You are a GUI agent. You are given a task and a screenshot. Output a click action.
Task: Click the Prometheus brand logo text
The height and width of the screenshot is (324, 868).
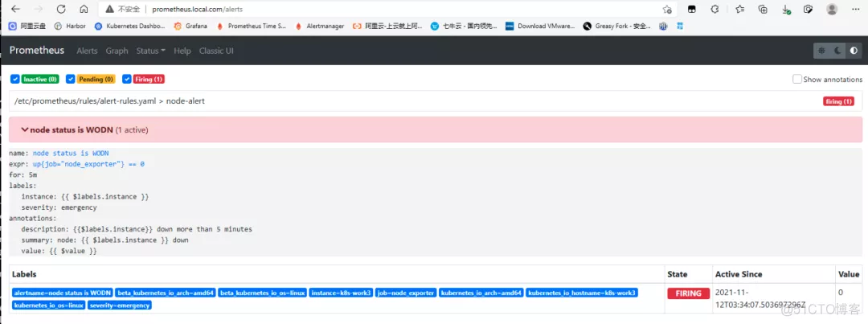(36, 51)
